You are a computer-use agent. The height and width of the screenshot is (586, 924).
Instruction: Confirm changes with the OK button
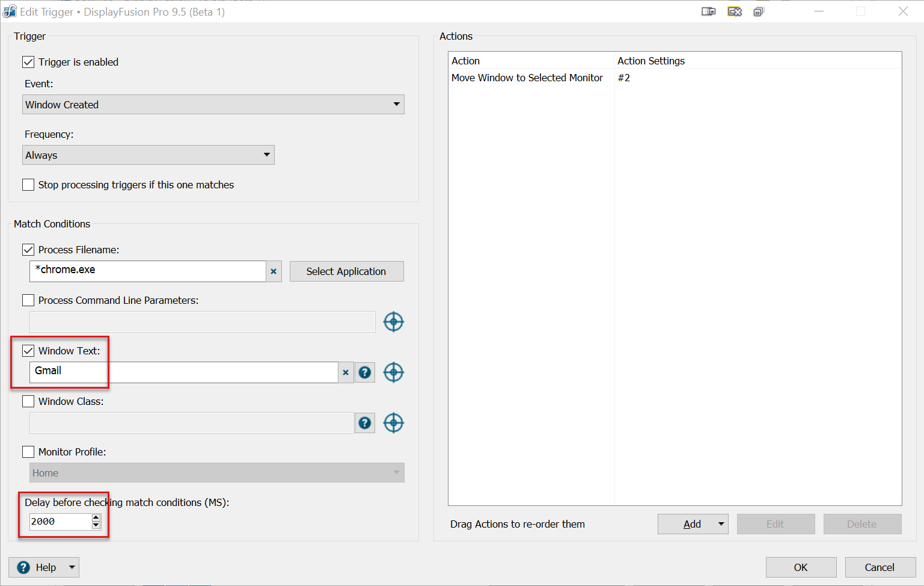pyautogui.click(x=801, y=567)
